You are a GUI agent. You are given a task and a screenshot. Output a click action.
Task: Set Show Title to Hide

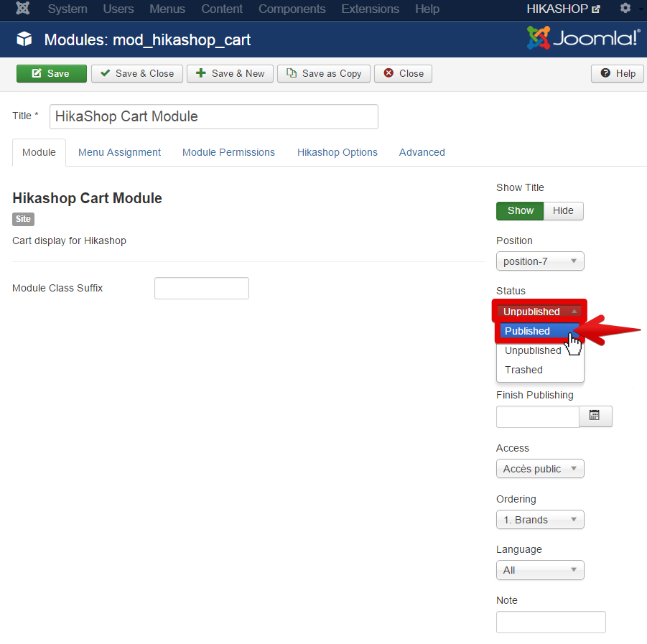point(563,211)
